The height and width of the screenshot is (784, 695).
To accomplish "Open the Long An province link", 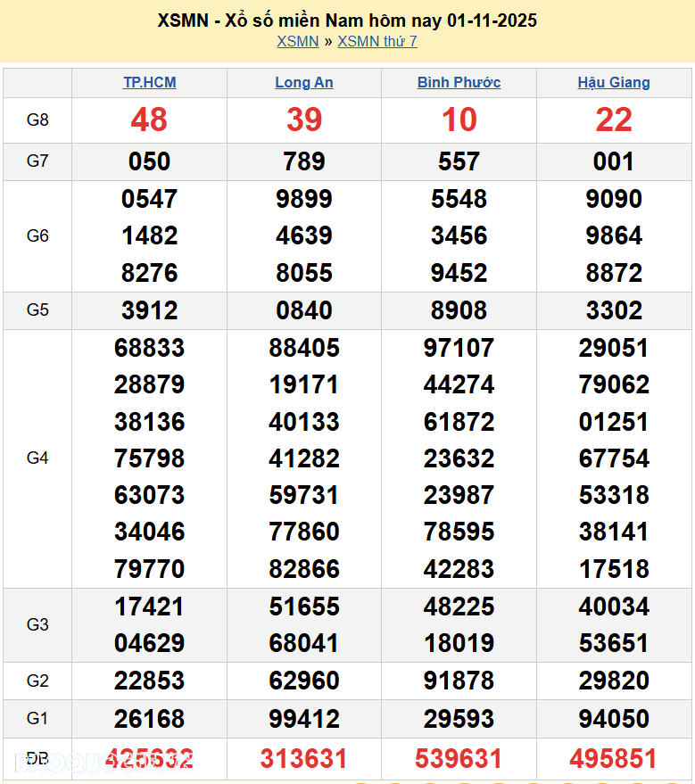I will [x=303, y=82].
